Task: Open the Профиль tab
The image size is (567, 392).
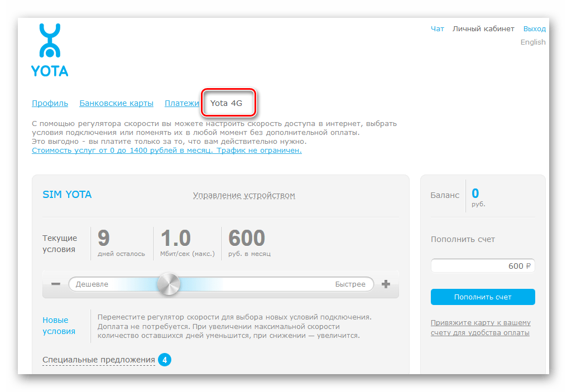Action: click(x=50, y=103)
